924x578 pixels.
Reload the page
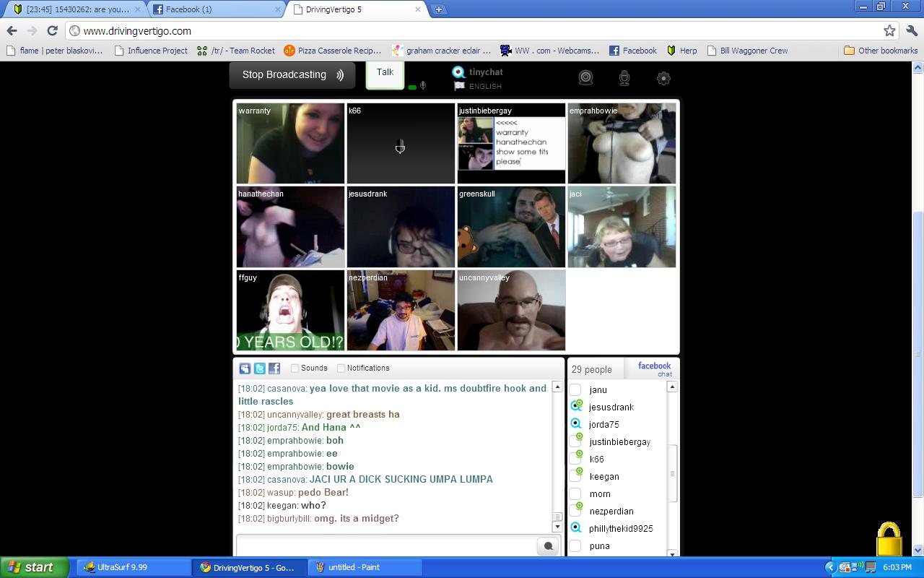click(52, 31)
